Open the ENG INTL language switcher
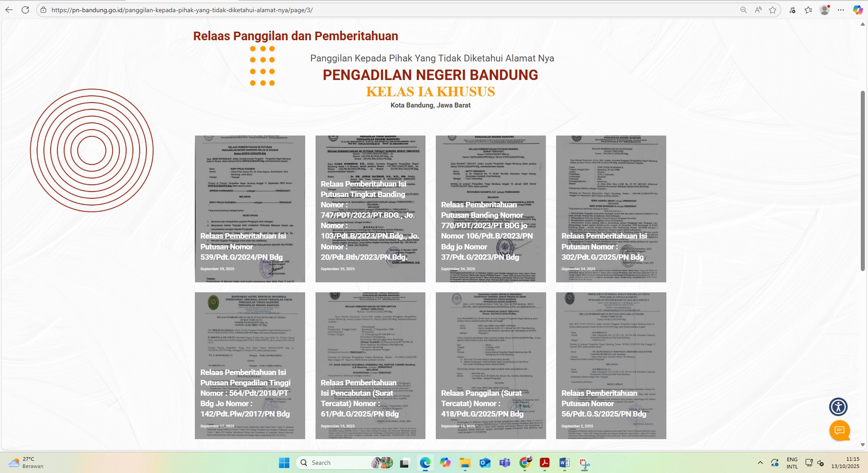The image size is (868, 473). pyautogui.click(x=792, y=463)
